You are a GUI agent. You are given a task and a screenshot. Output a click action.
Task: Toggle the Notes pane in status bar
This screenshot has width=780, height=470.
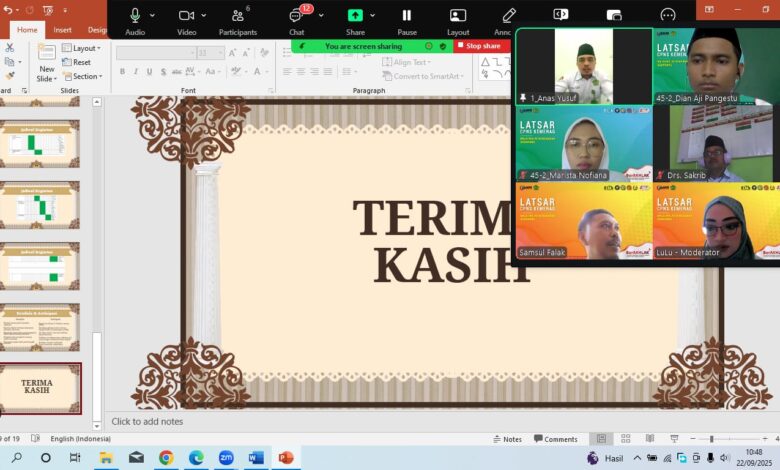coord(506,439)
